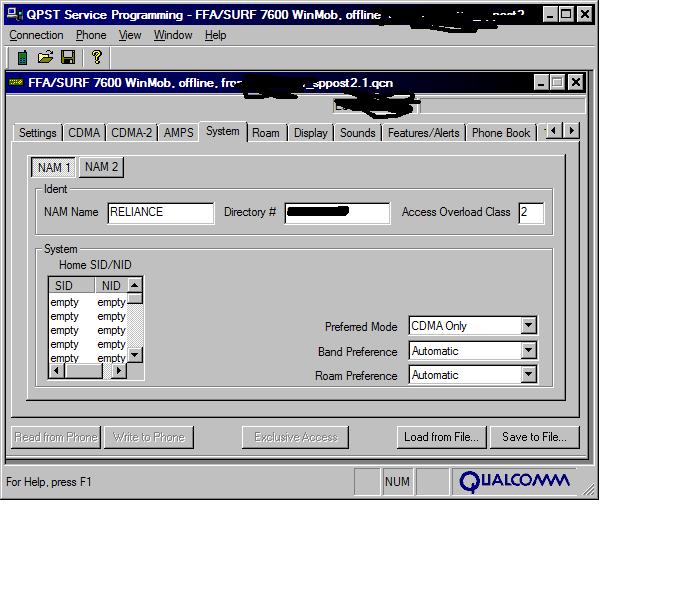The height and width of the screenshot is (596, 699).
Task: Click the Save floppy disk icon
Action: 68,58
